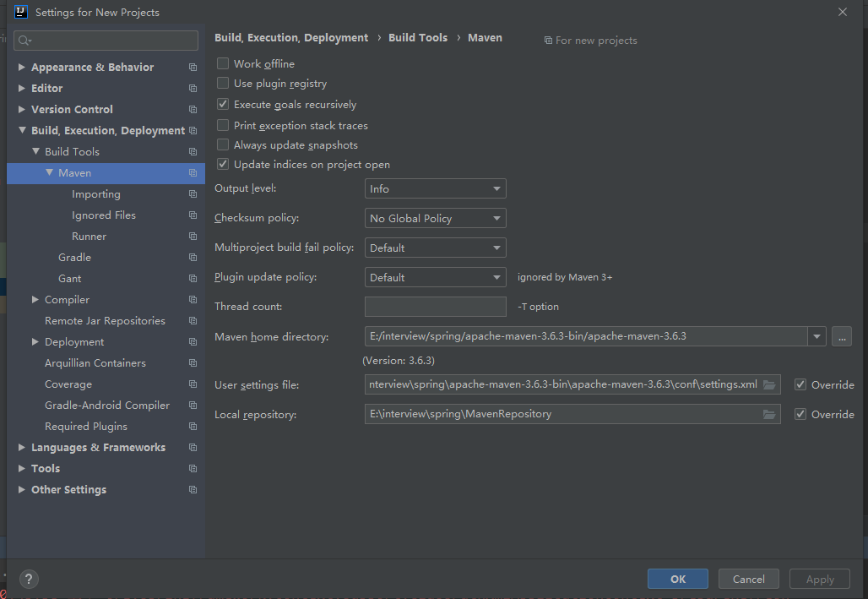Expand the Version Control tree node

[22, 109]
